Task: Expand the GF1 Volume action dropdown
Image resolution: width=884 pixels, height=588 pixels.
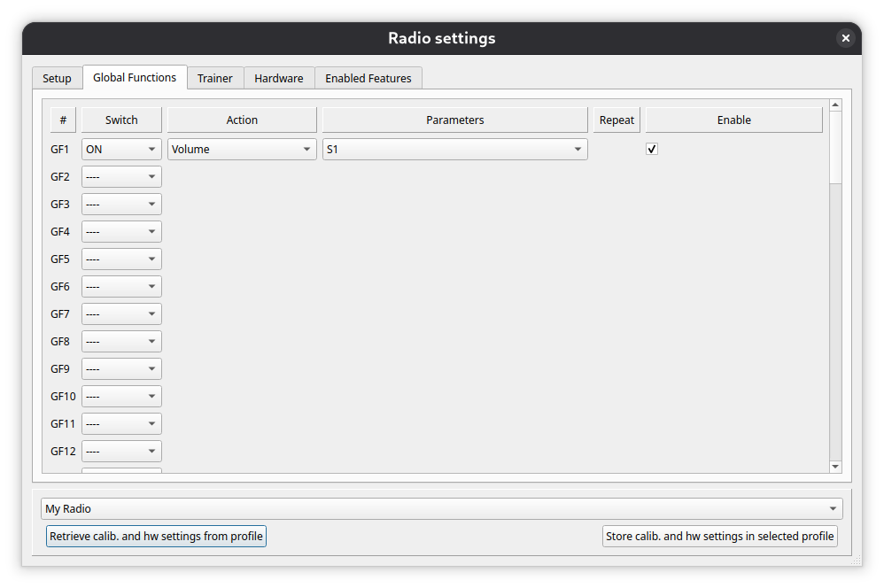Action: pyautogui.click(x=241, y=150)
